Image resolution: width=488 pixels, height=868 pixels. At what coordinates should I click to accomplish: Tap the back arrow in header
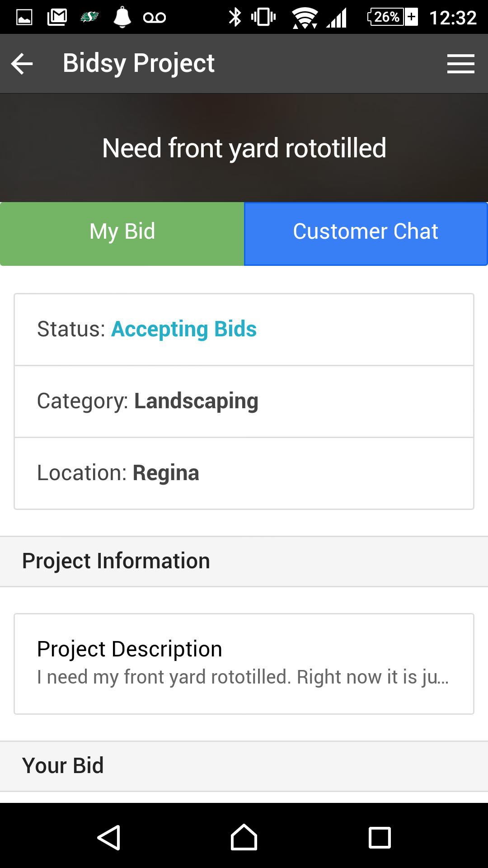pyautogui.click(x=22, y=63)
